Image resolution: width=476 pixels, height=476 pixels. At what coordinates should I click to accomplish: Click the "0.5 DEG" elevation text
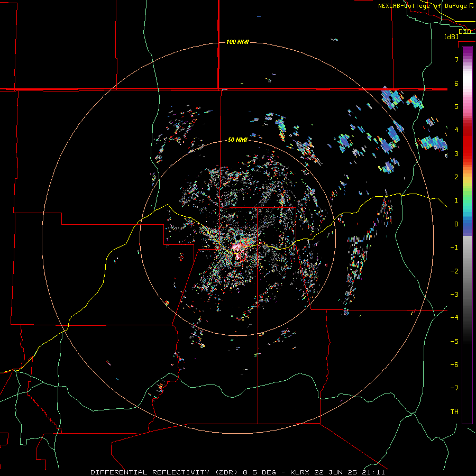259,472
